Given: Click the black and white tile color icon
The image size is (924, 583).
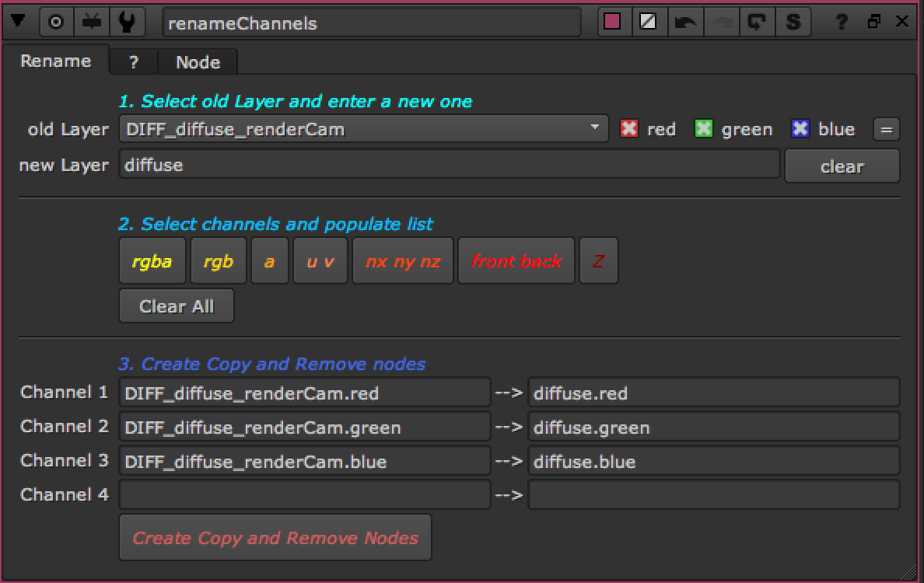Looking at the screenshot, I should click(x=648, y=22).
